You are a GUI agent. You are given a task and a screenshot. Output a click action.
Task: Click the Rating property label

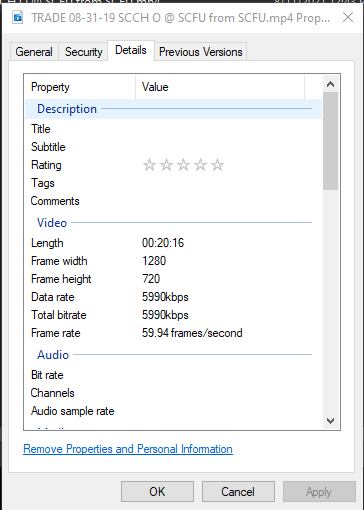click(46, 165)
